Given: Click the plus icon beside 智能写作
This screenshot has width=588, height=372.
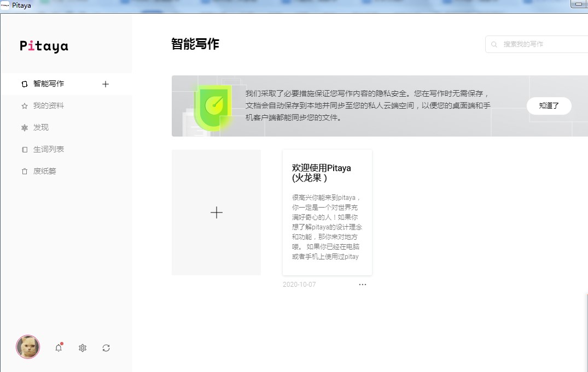Looking at the screenshot, I should point(106,84).
